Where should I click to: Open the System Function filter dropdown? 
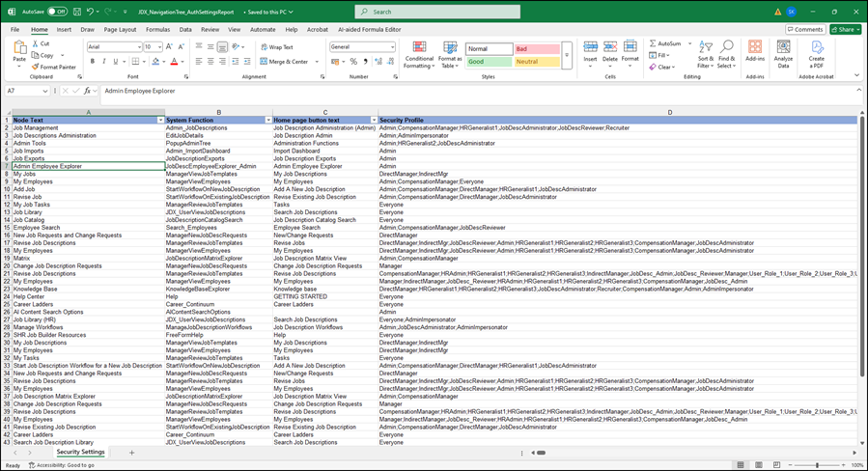(x=268, y=120)
